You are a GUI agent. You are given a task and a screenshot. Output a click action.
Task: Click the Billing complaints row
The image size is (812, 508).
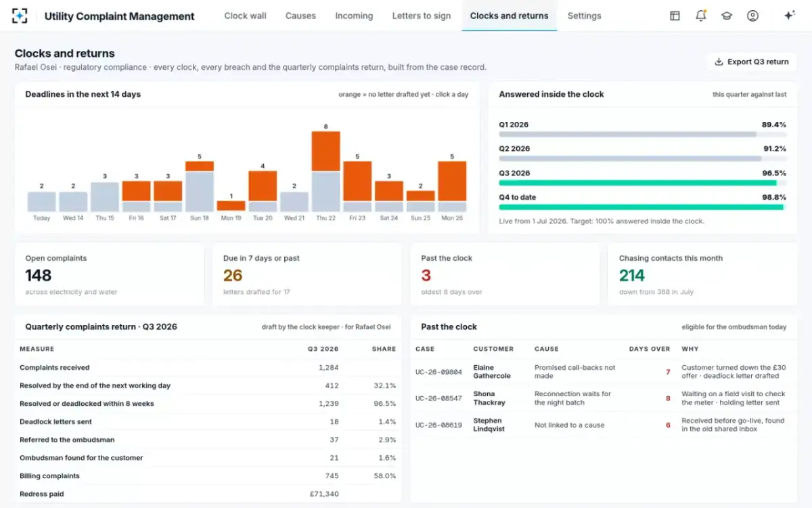point(208,475)
